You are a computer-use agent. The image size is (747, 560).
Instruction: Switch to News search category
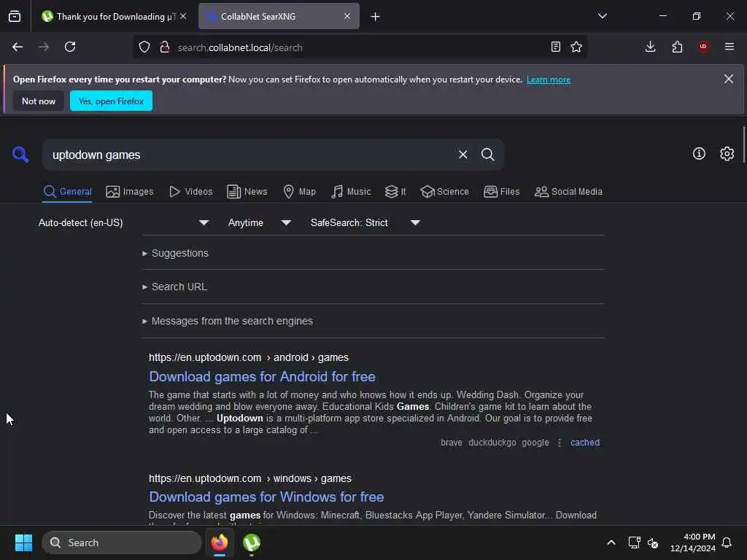[247, 192]
